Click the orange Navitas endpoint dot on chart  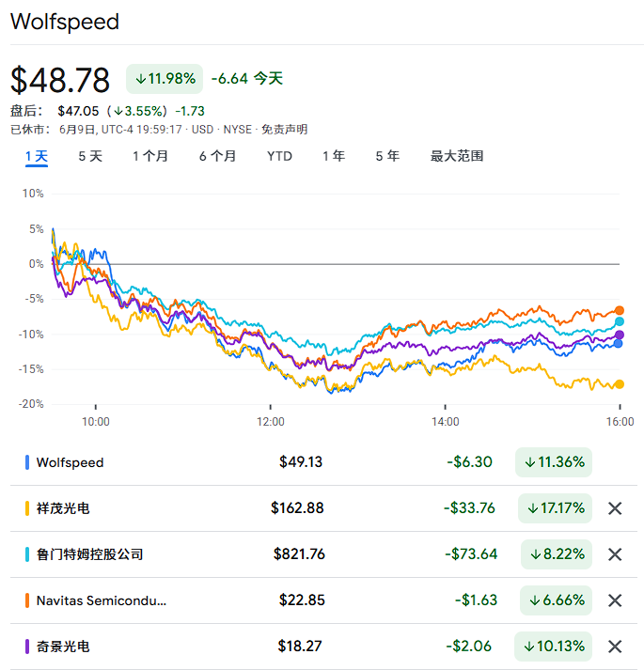click(620, 310)
